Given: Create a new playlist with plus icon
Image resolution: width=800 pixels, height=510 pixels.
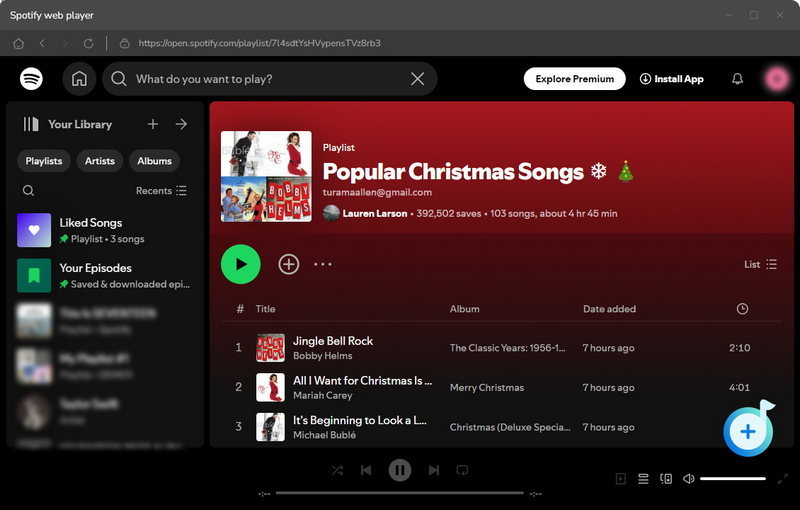Looking at the screenshot, I should (153, 124).
